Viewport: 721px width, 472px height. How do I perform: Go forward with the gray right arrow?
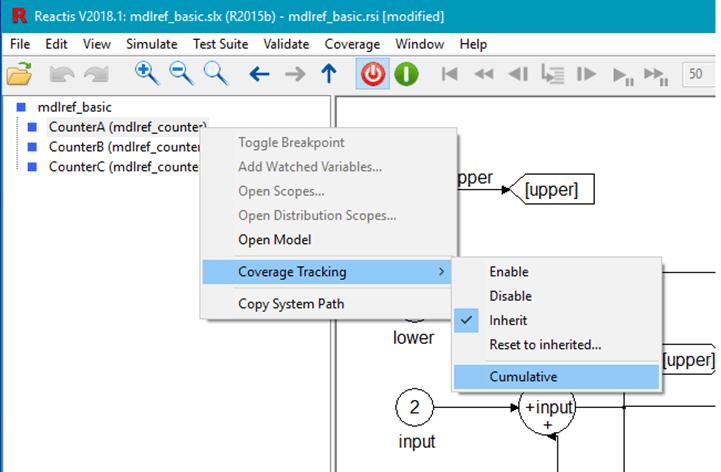295,74
